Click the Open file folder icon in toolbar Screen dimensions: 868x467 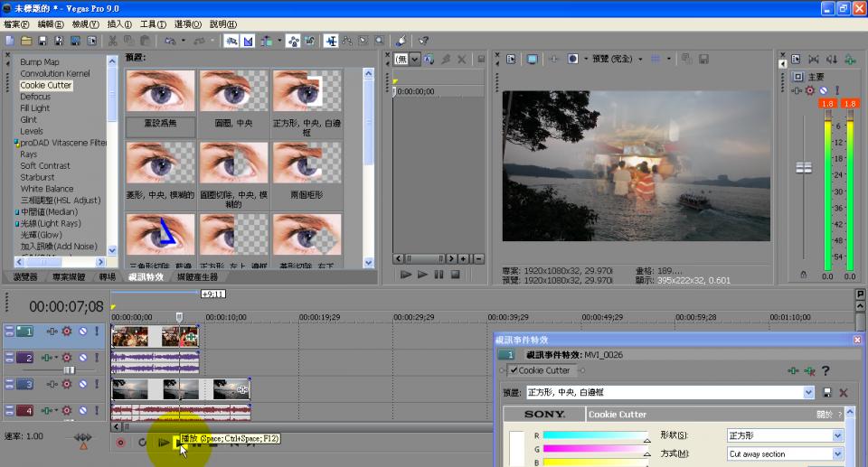[x=26, y=41]
